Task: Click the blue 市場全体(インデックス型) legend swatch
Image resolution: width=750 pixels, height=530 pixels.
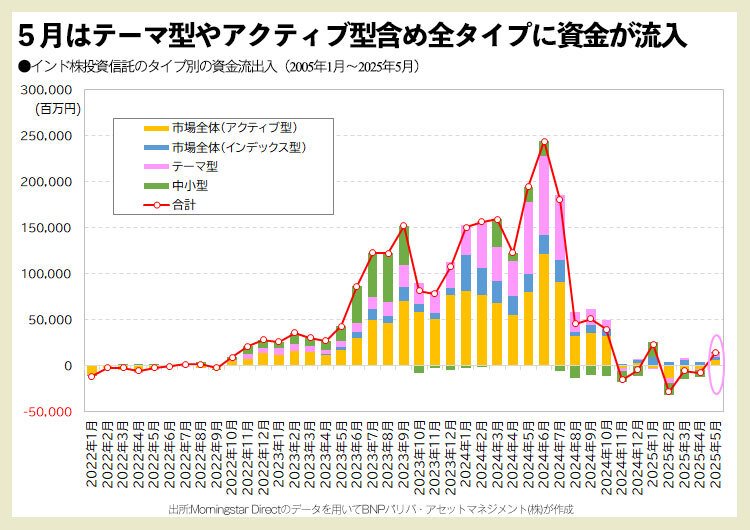Action: tap(156, 147)
